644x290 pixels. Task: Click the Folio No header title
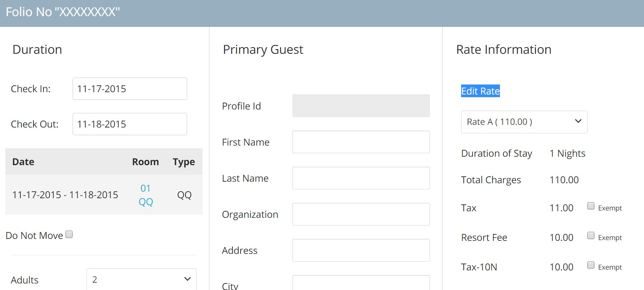pos(63,12)
